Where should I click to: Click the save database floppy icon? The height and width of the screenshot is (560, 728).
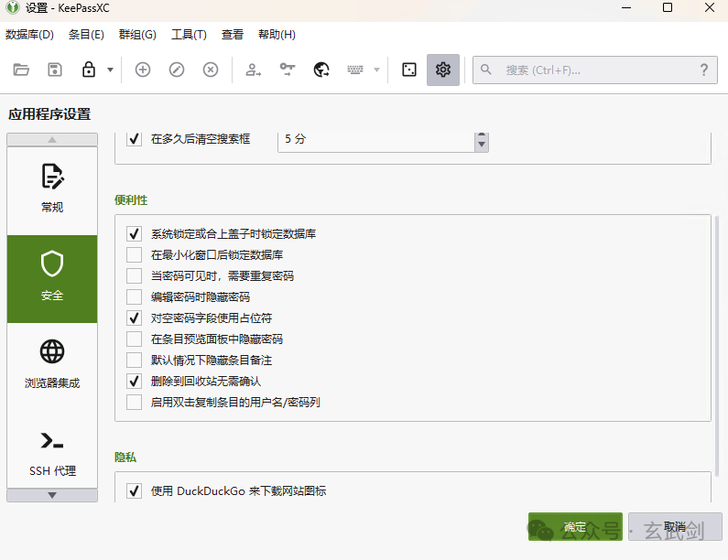point(55,70)
